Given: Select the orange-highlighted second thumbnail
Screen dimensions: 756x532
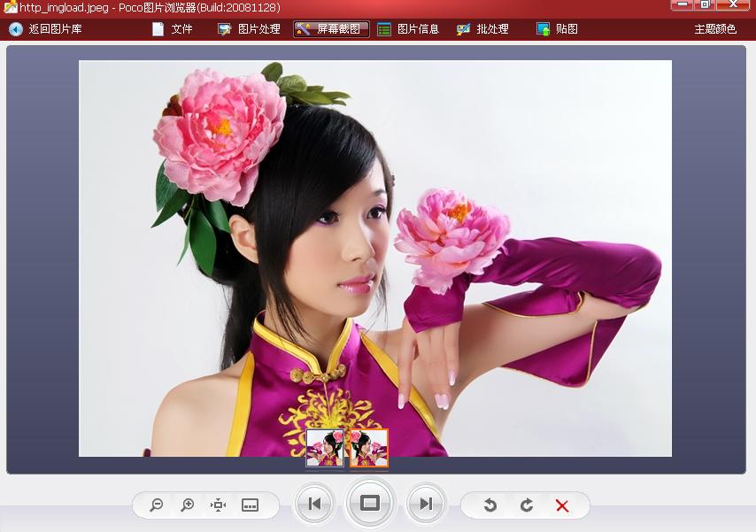Looking at the screenshot, I should [x=368, y=448].
